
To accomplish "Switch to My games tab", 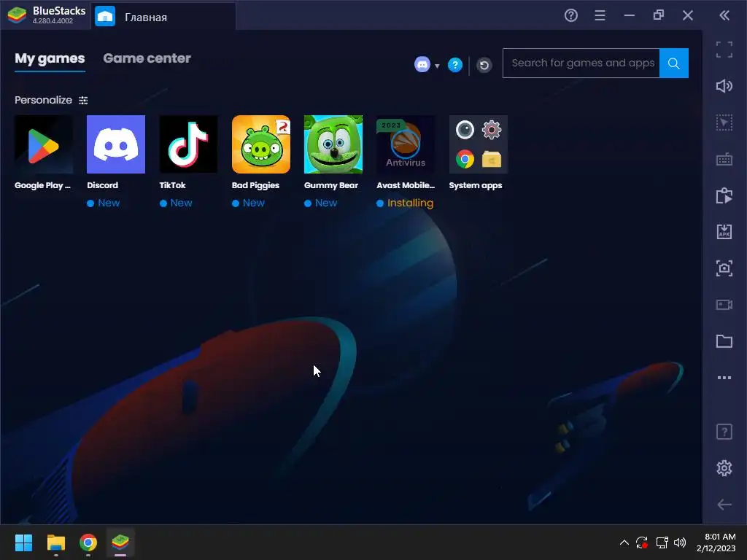I will tap(50, 58).
